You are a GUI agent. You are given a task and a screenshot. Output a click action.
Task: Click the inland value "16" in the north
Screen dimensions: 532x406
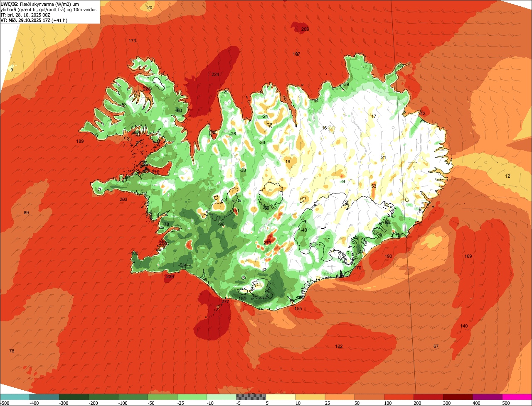coord(325,128)
